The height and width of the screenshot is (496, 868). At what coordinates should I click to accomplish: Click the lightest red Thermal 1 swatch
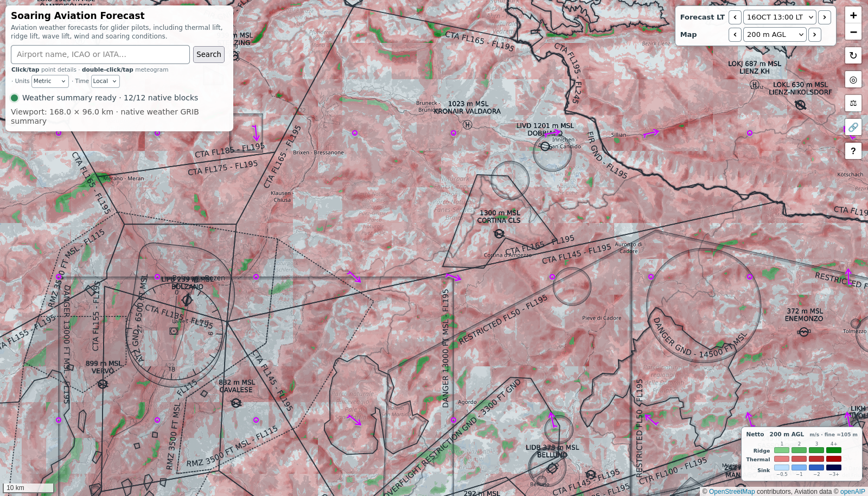tap(782, 459)
